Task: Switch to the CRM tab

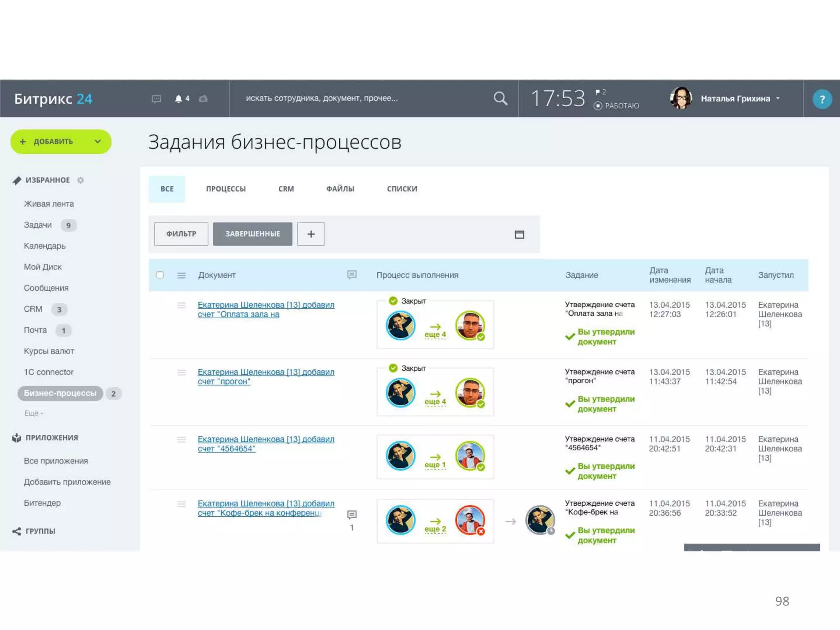Action: pyautogui.click(x=286, y=189)
